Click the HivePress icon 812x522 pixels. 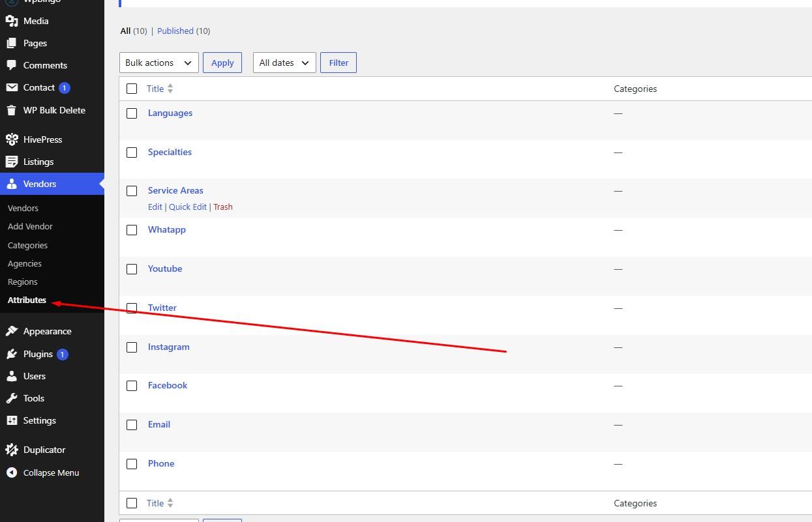click(12, 139)
